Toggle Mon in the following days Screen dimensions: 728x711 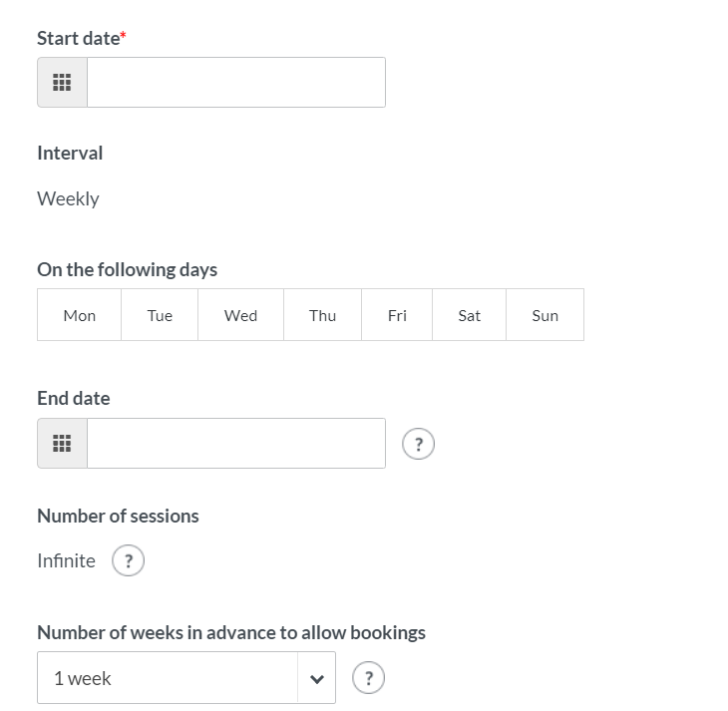[x=80, y=315]
